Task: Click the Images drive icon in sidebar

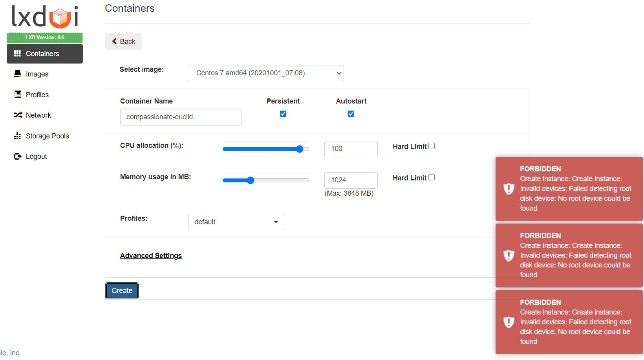Action: pyautogui.click(x=18, y=74)
